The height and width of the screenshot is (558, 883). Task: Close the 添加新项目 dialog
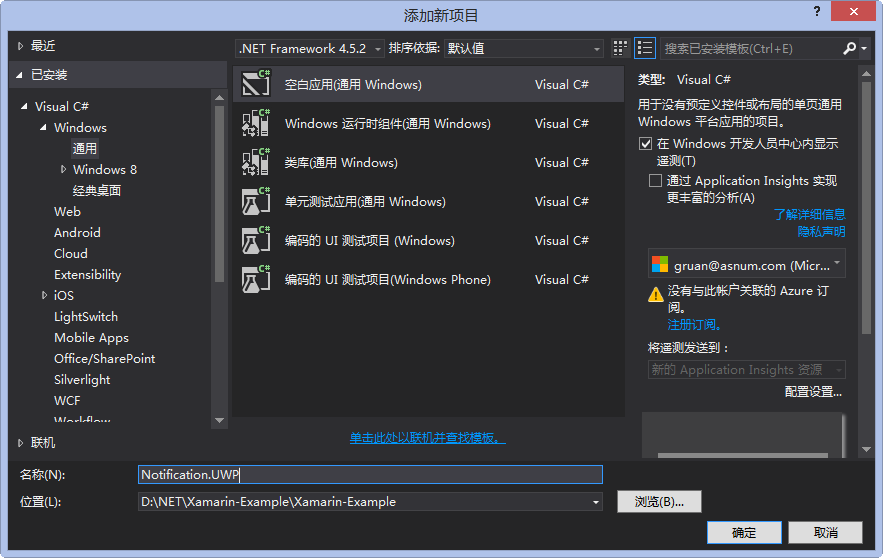853,11
